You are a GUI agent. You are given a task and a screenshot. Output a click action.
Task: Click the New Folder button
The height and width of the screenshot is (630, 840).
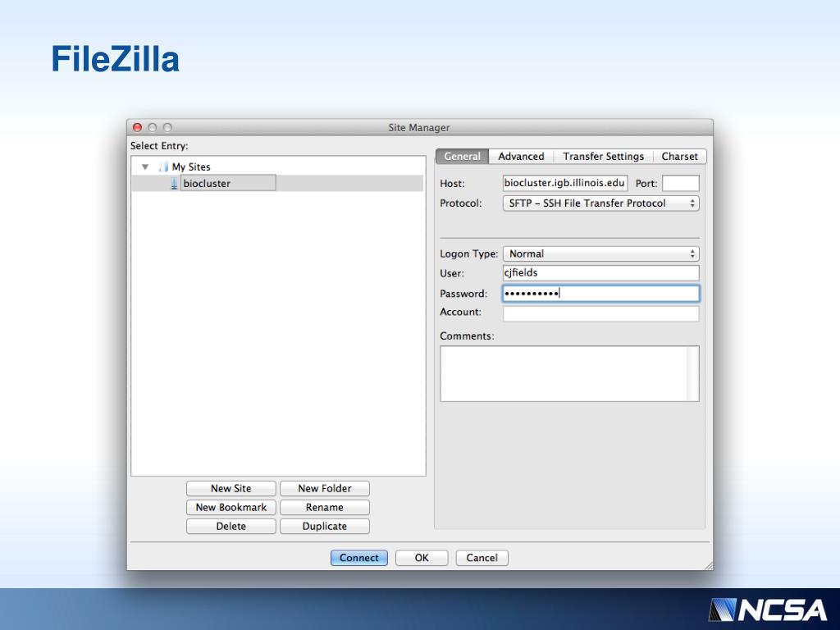(325, 489)
